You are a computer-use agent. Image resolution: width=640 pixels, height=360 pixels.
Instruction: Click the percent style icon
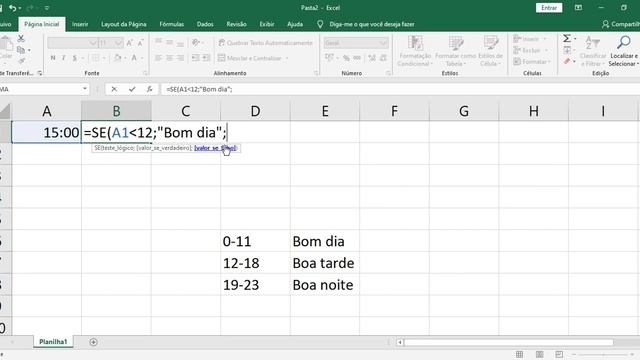pyautogui.click(x=346, y=58)
